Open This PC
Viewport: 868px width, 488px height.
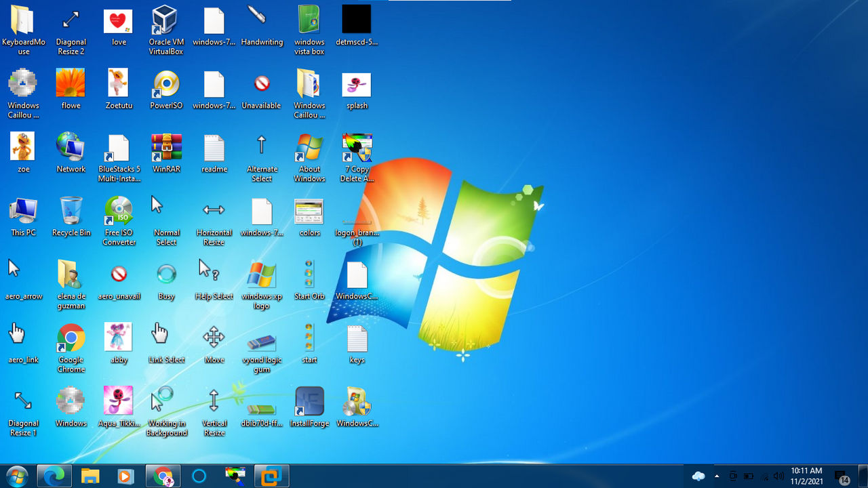coord(23,213)
